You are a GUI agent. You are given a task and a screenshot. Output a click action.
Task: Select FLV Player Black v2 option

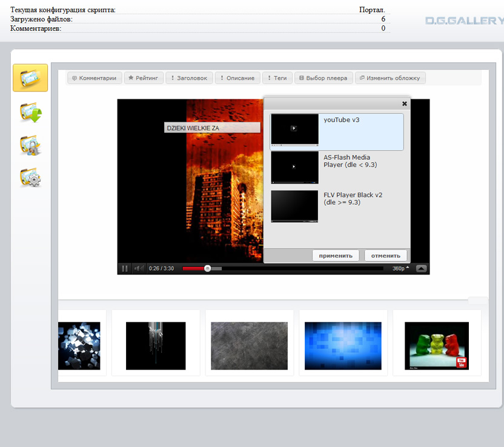click(337, 206)
